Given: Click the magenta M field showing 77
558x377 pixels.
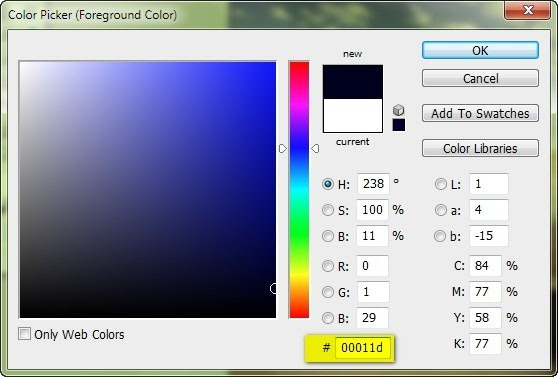Looking at the screenshot, I should coord(485,292).
